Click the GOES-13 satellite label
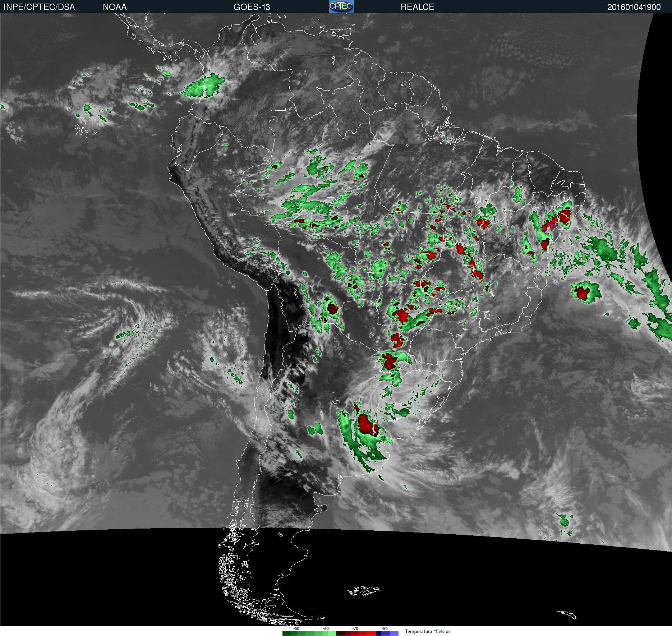Screen dimensions: 672x636 tap(252, 7)
